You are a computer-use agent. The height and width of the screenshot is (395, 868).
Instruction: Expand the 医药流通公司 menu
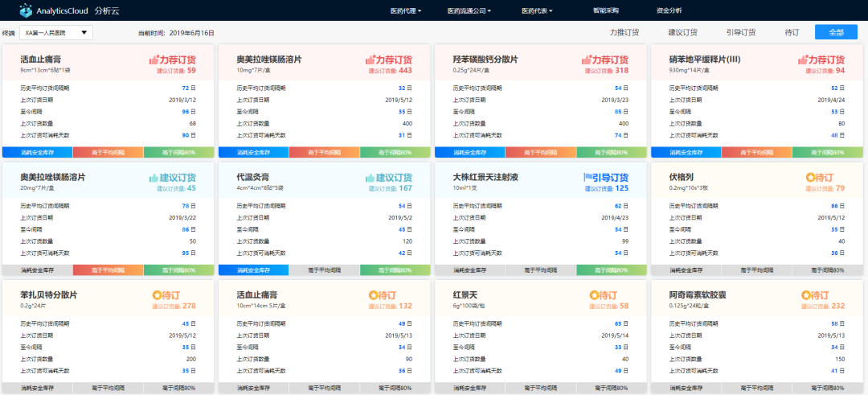click(469, 11)
